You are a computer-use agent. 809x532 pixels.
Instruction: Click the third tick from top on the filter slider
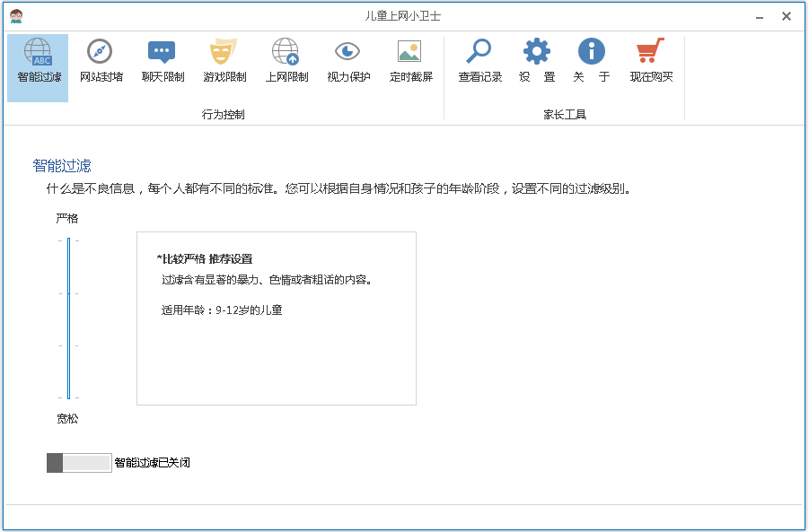69,344
